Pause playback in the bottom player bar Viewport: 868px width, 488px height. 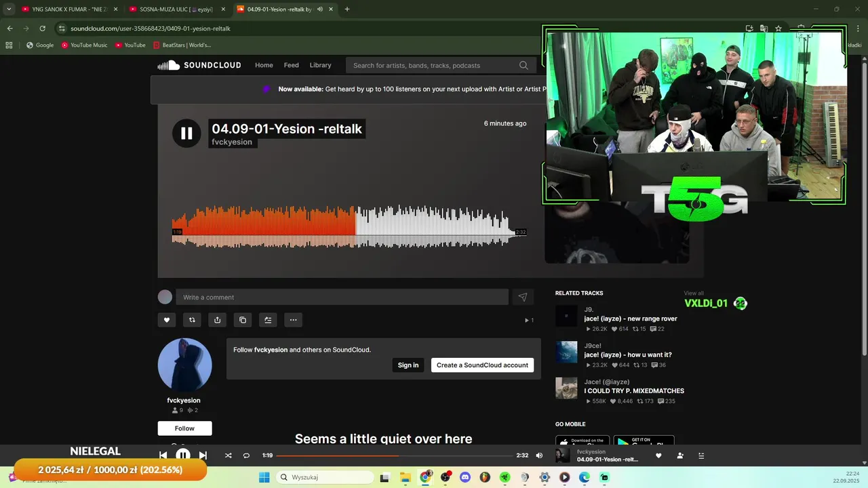tap(183, 455)
